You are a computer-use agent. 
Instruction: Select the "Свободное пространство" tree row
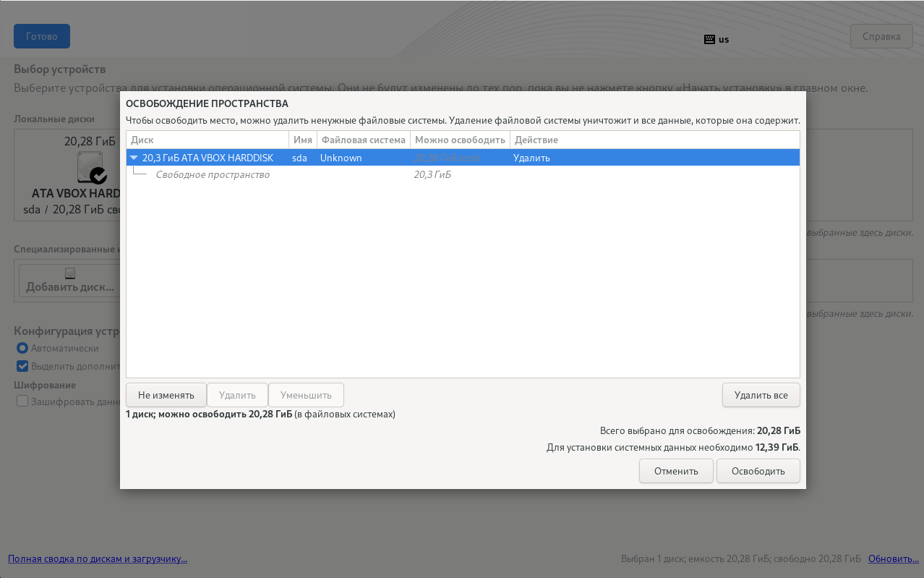point(213,175)
